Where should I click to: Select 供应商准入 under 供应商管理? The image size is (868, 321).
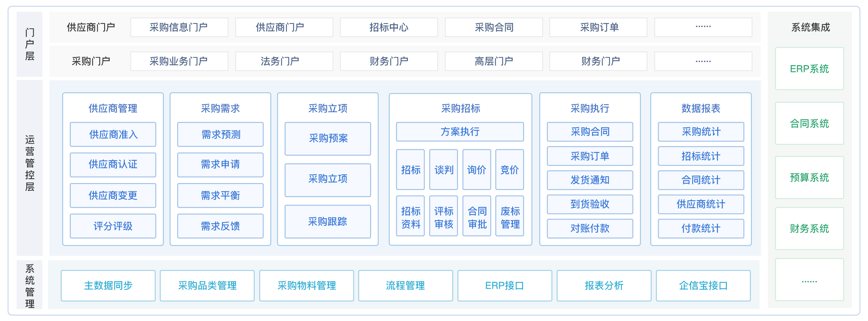pos(113,135)
